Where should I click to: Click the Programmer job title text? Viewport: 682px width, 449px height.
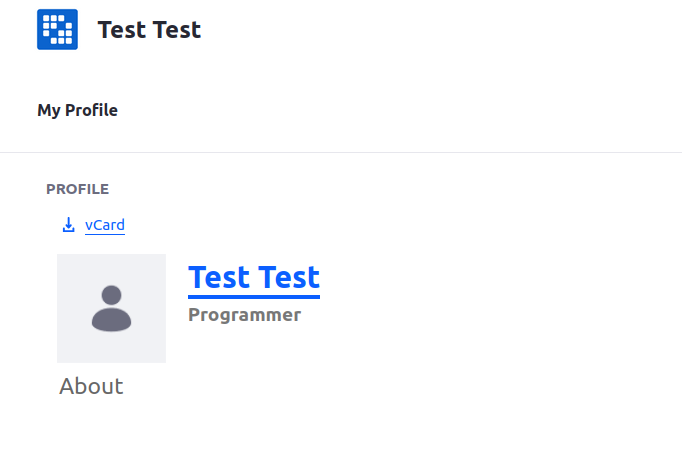click(244, 315)
